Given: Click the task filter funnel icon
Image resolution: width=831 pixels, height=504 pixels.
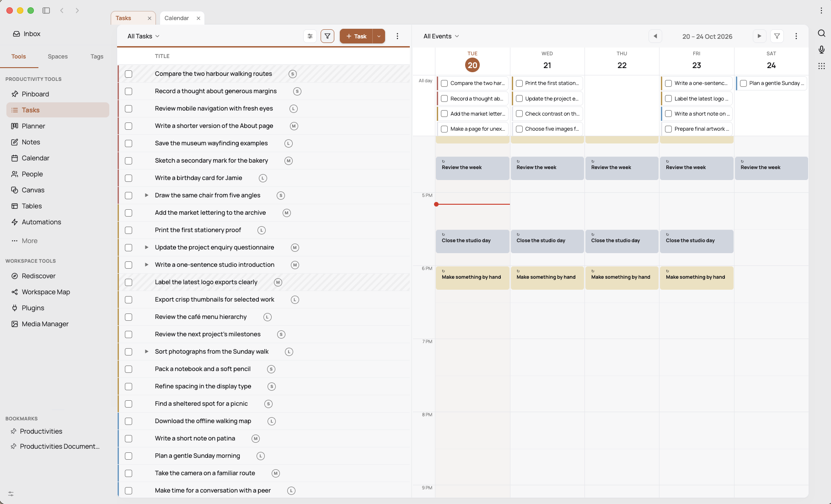Looking at the screenshot, I should [327, 36].
